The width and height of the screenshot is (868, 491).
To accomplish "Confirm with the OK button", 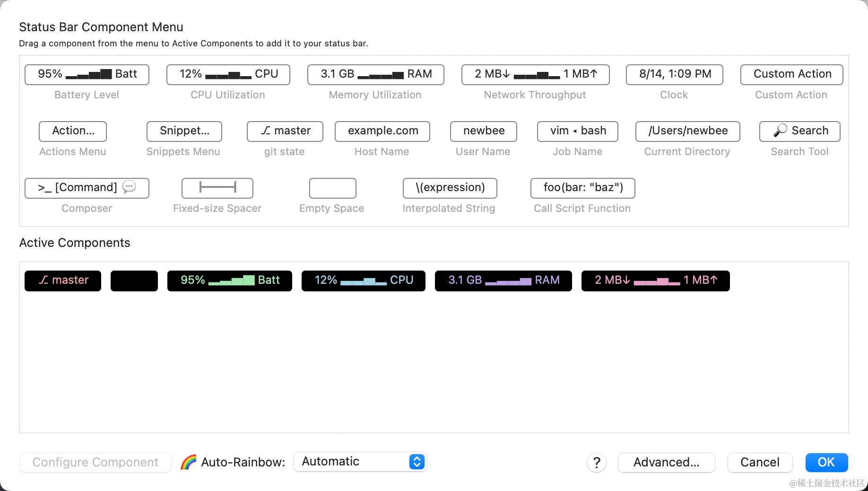I will click(826, 462).
